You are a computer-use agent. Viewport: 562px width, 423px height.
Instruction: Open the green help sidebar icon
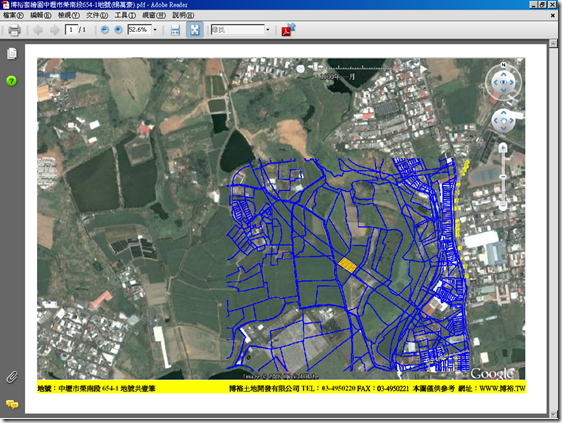click(11, 81)
